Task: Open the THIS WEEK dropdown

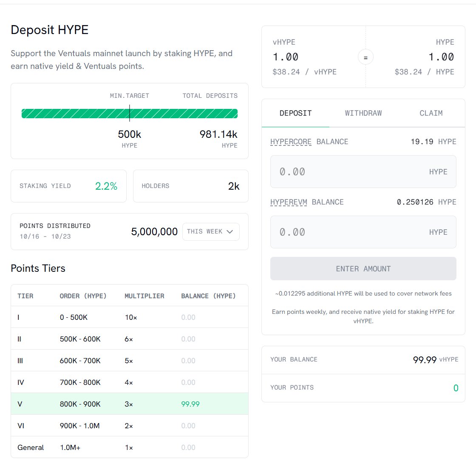Action: click(x=210, y=232)
